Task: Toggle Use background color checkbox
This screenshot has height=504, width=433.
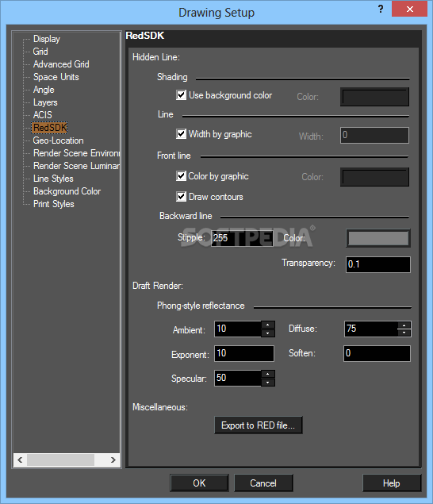Action: (181, 95)
